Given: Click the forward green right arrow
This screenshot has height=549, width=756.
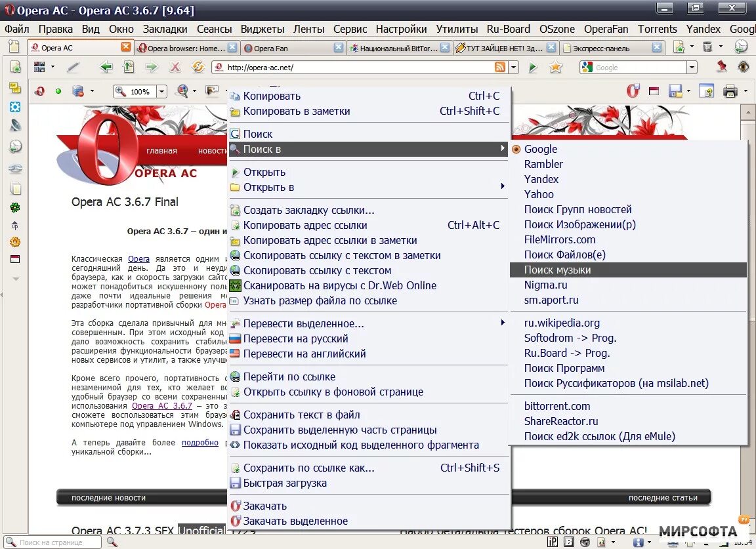Looking at the screenshot, I should 152,67.
